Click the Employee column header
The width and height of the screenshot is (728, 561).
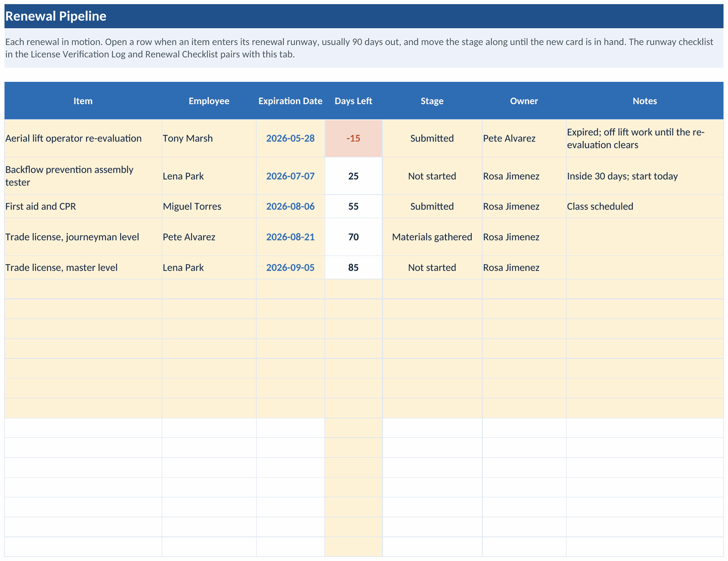tap(209, 101)
